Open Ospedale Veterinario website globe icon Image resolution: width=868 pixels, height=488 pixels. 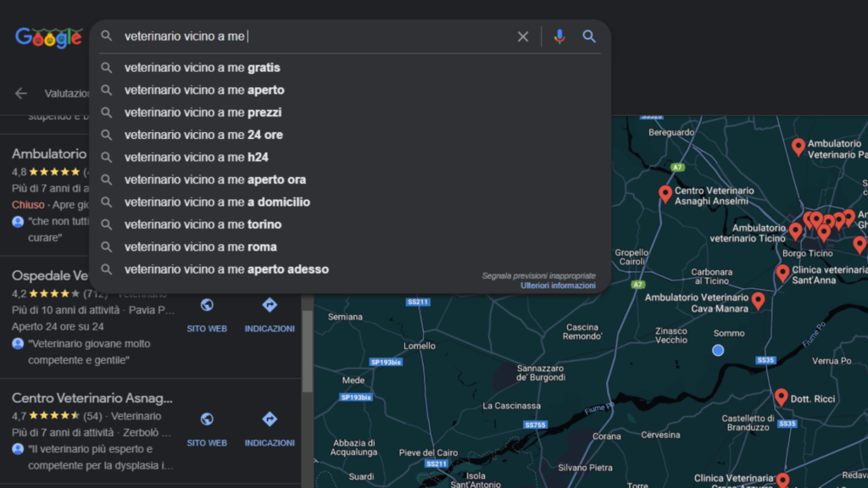coord(207,305)
